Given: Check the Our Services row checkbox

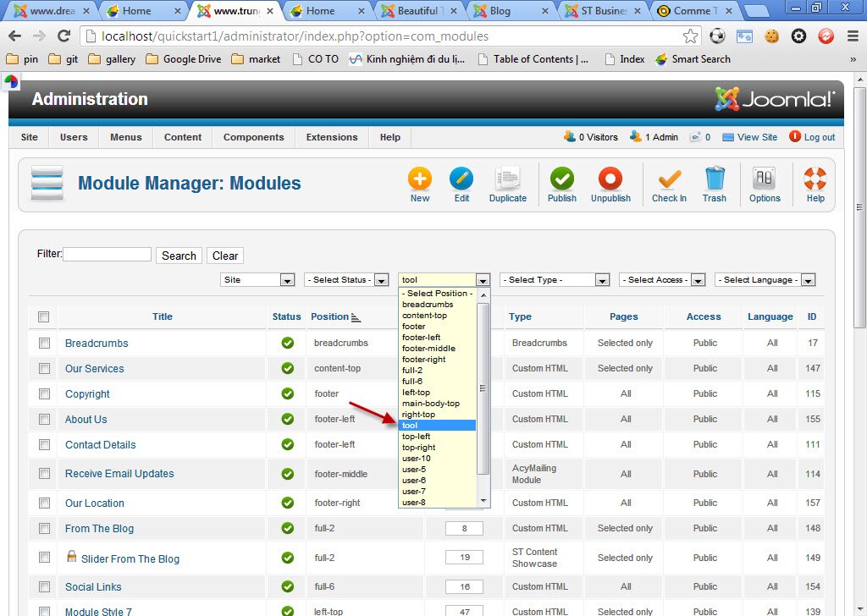Looking at the screenshot, I should click(x=44, y=368).
